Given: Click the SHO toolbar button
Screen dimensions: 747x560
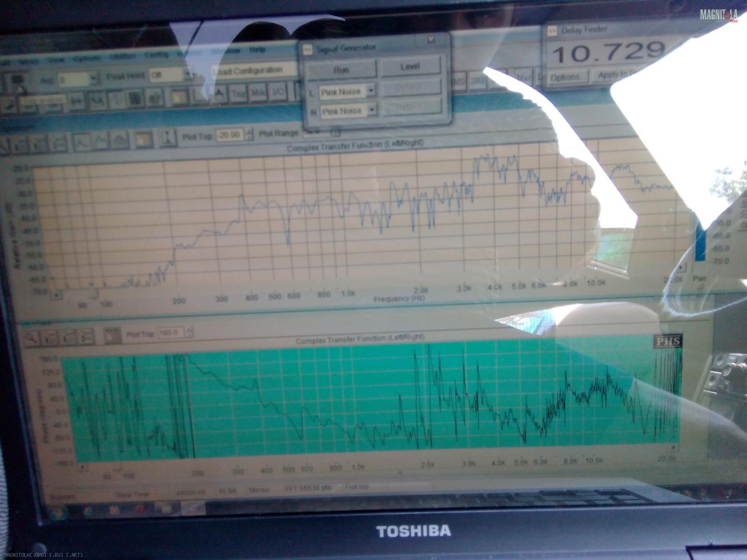Looking at the screenshot, I should (x=478, y=80).
